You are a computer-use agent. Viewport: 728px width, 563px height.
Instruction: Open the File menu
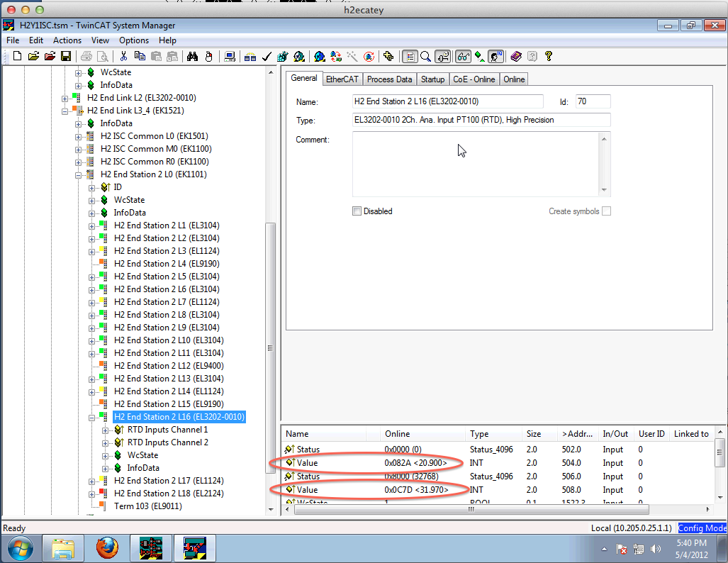(x=13, y=40)
